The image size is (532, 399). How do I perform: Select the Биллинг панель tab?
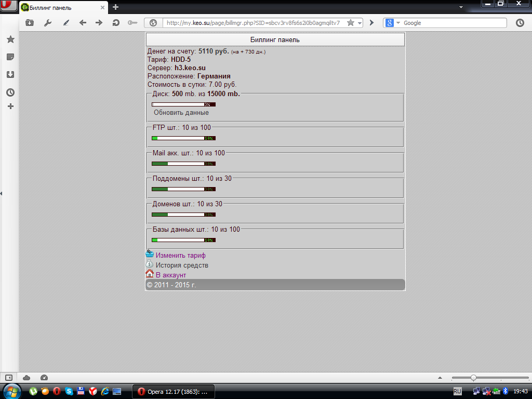[62, 8]
